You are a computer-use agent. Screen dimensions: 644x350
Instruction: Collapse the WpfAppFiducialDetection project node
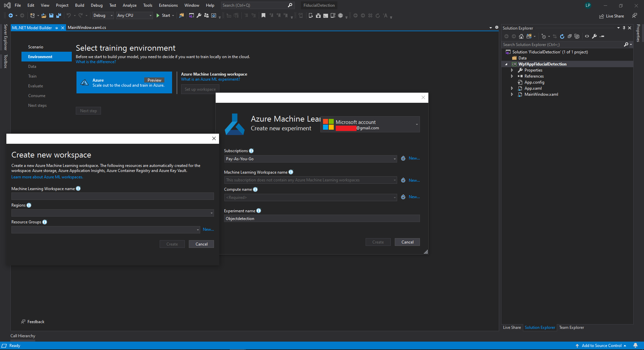pyautogui.click(x=506, y=64)
